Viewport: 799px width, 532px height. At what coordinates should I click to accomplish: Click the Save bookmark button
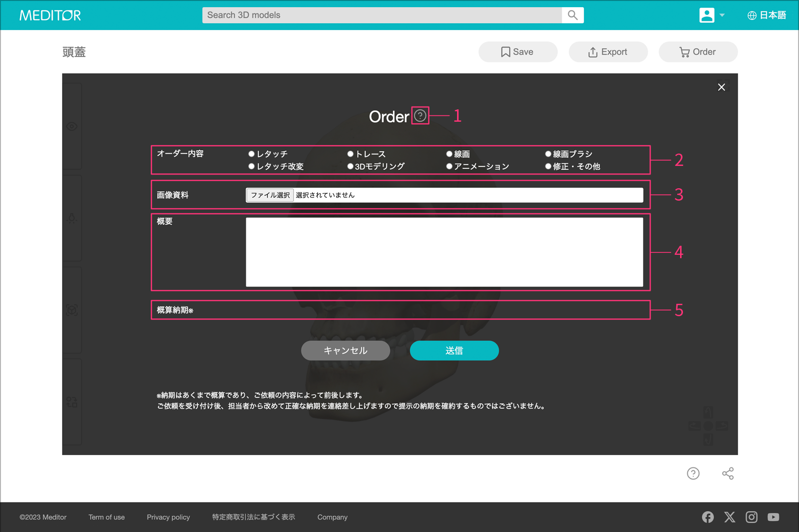click(x=517, y=52)
